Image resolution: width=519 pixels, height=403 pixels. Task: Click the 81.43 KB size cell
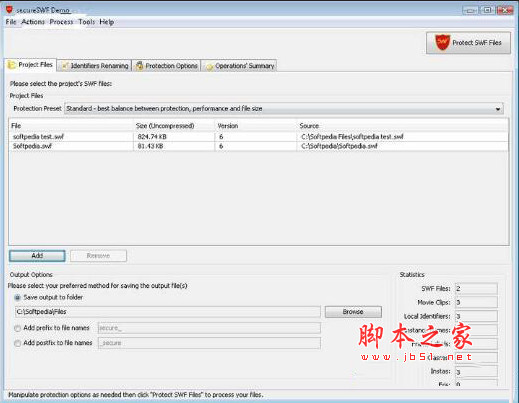pyautogui.click(x=174, y=146)
